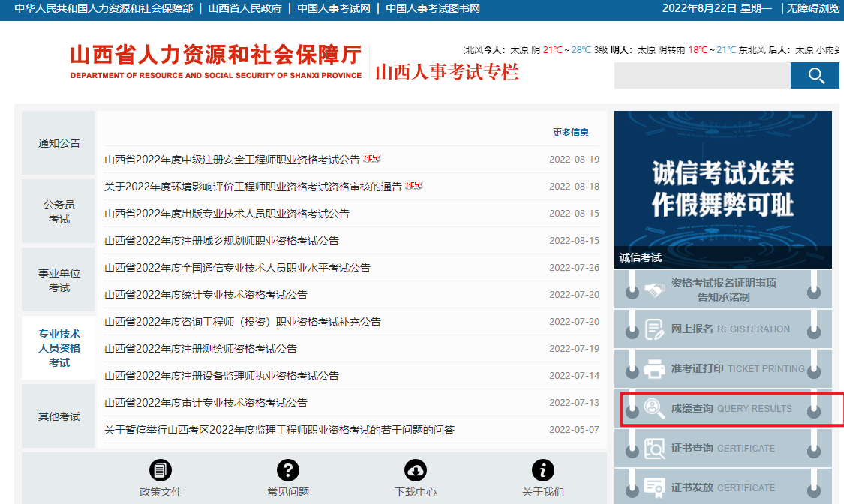Open the 关于我们 info icon

pos(543,470)
